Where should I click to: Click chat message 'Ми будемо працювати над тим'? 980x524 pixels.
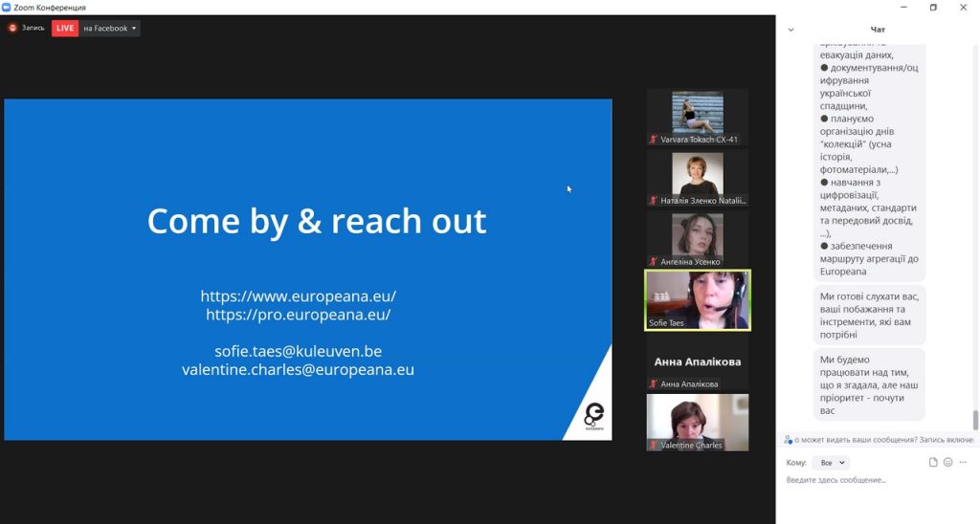coord(869,384)
